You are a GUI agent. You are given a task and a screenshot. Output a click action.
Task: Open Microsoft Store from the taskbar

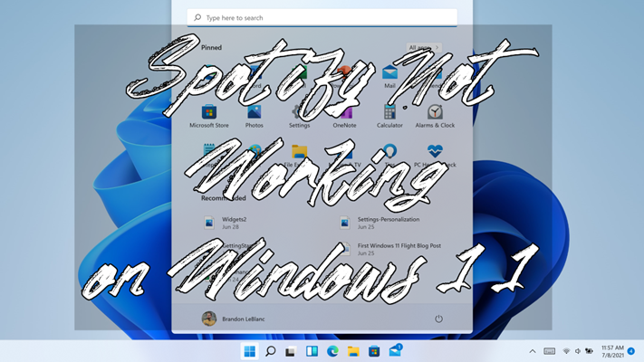(374, 351)
